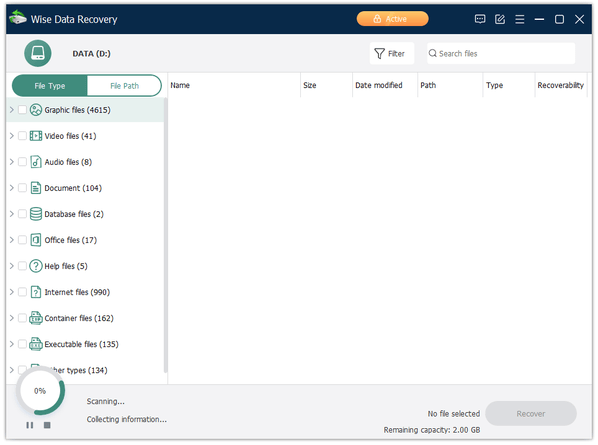Enable the Internet files checkbox
Viewport: 598px width, 445px height.
tap(23, 292)
